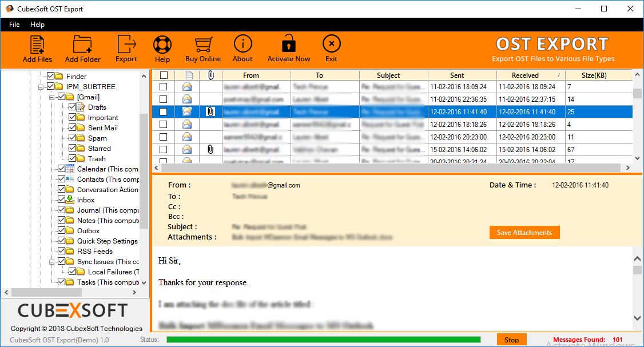Click the Buy Online cart icon
The height and width of the screenshot is (347, 644).
click(203, 45)
